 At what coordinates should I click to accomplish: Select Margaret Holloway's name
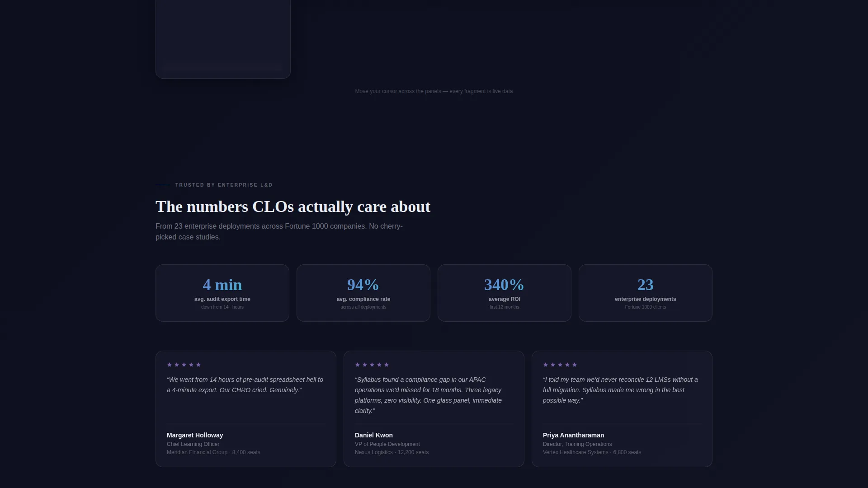click(195, 435)
